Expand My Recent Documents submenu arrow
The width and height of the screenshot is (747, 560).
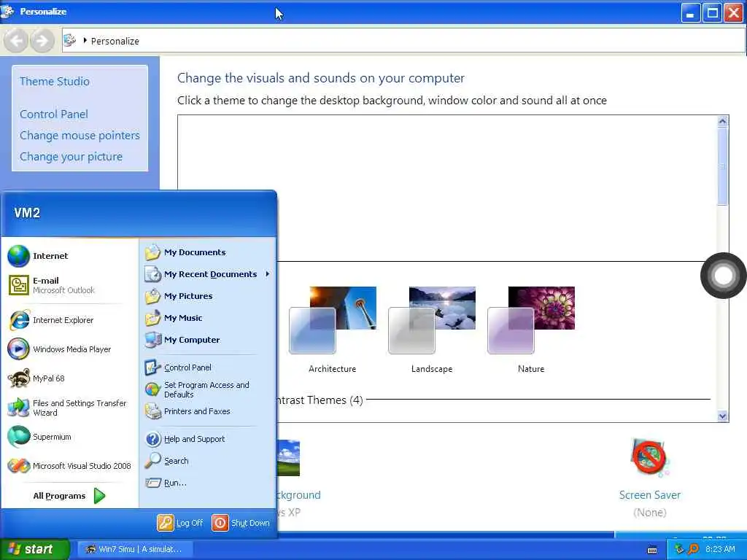(268, 274)
